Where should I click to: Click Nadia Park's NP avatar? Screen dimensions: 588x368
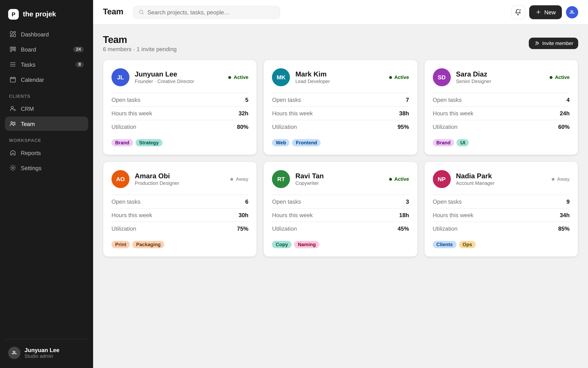click(441, 179)
